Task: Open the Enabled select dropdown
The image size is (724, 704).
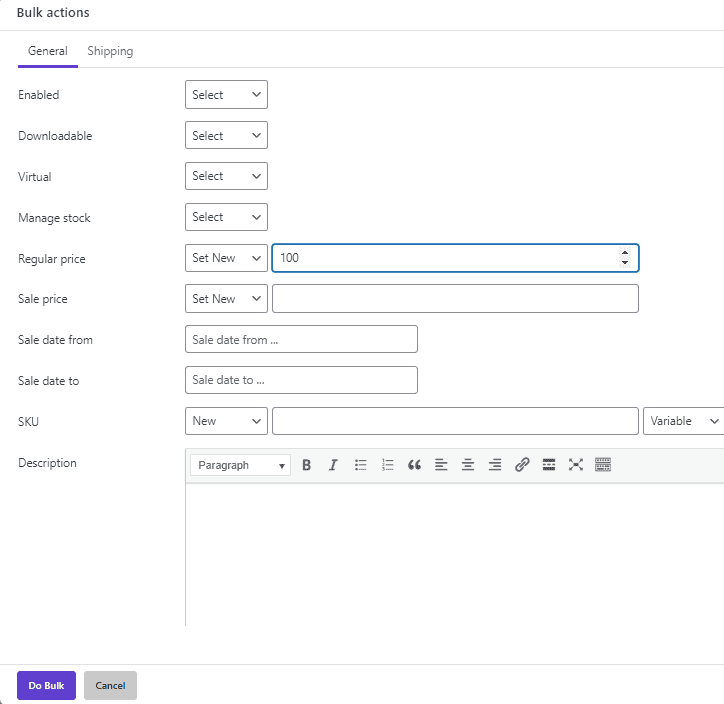Action: (226, 95)
